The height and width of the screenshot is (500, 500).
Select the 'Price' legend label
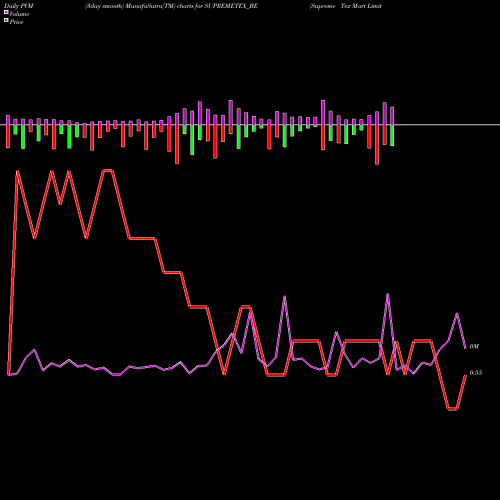click(x=16, y=22)
